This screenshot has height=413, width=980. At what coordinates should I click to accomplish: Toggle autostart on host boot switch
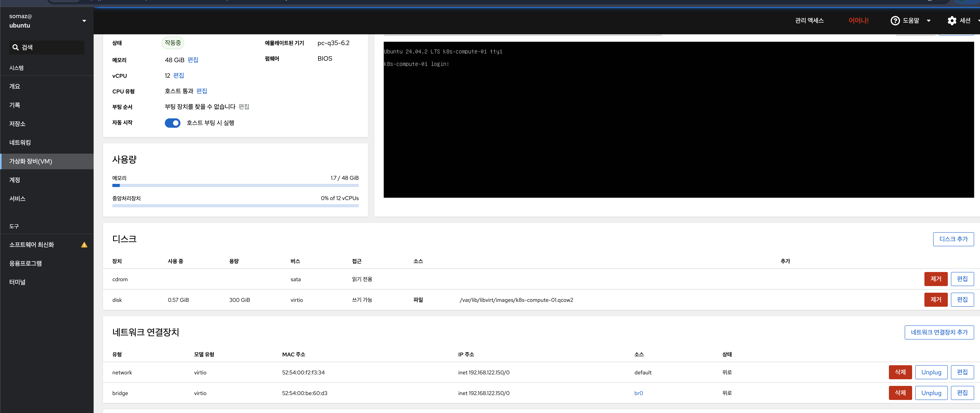[172, 123]
